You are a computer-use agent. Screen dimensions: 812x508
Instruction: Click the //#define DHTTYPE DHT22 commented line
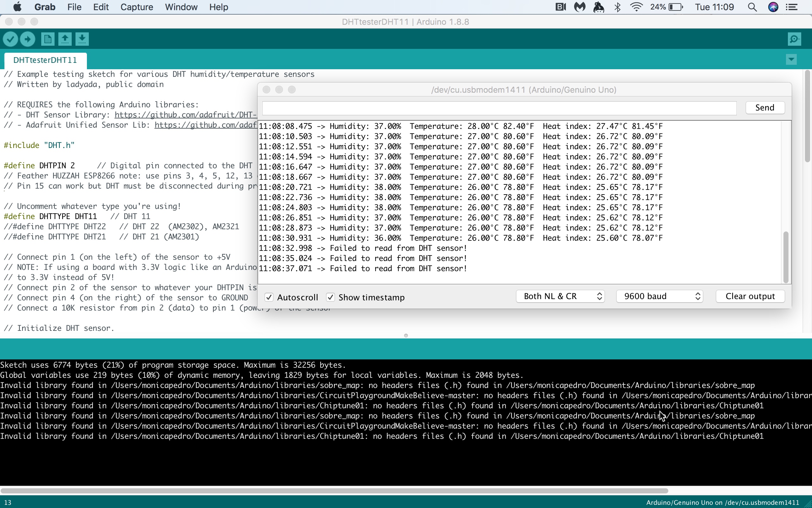pos(121,226)
